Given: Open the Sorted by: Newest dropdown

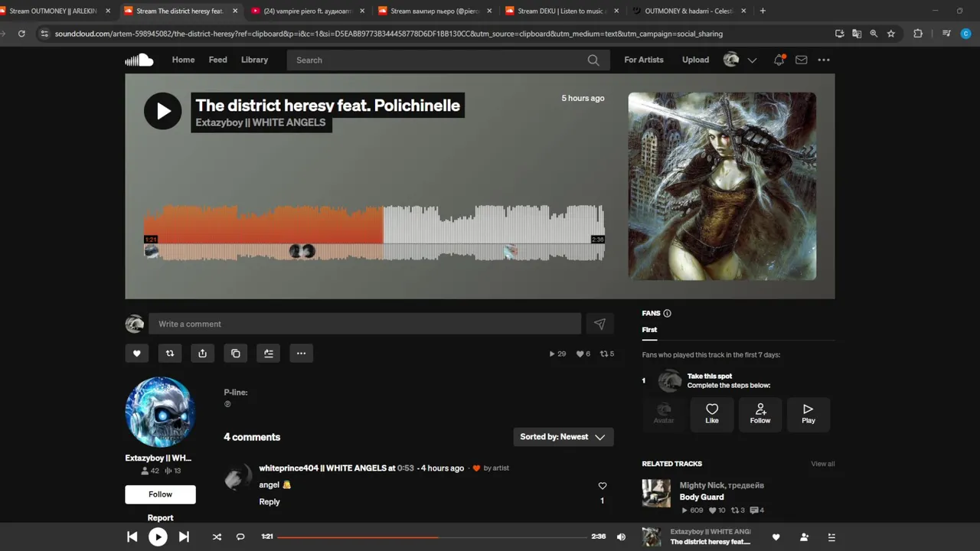Looking at the screenshot, I should [x=563, y=437].
